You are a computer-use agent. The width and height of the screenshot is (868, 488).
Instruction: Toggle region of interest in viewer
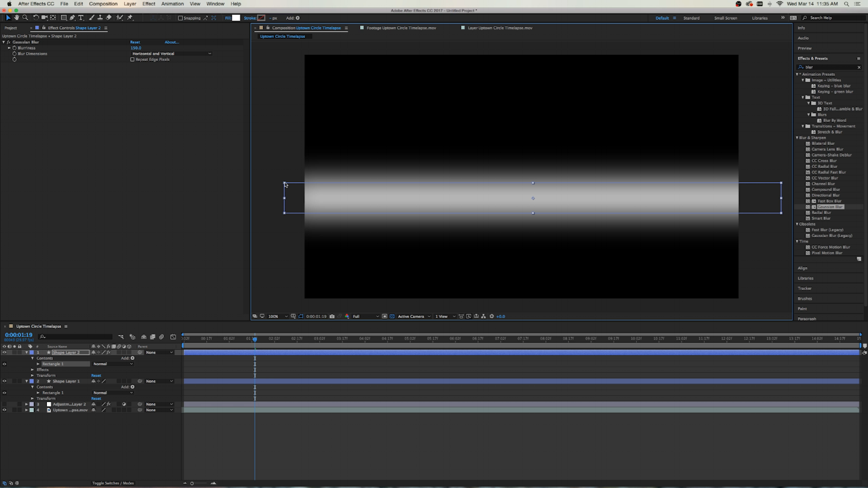[384, 316]
